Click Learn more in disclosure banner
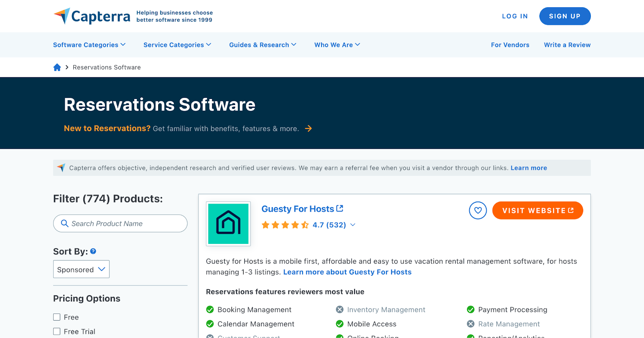Viewport: 644px width, 338px height. pyautogui.click(x=529, y=168)
